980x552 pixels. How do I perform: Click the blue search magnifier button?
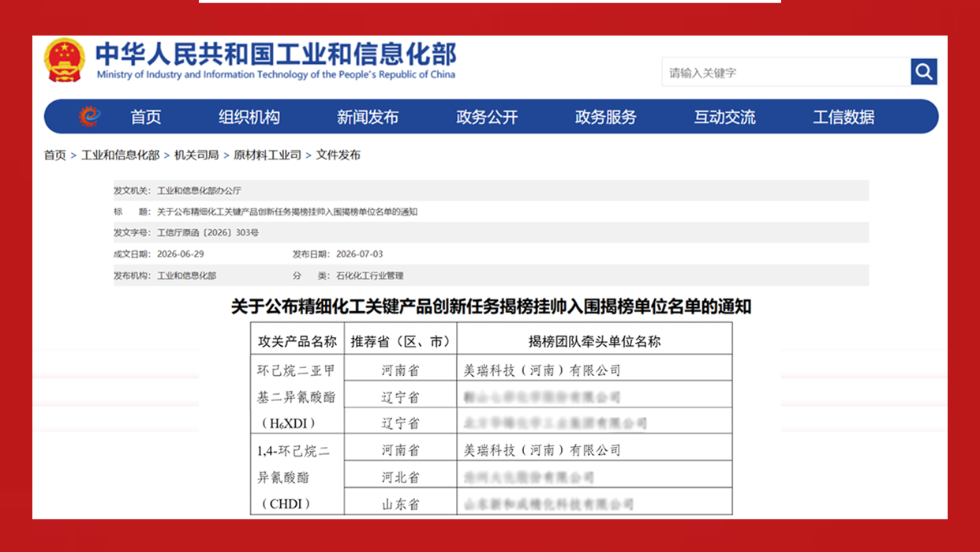(x=924, y=72)
